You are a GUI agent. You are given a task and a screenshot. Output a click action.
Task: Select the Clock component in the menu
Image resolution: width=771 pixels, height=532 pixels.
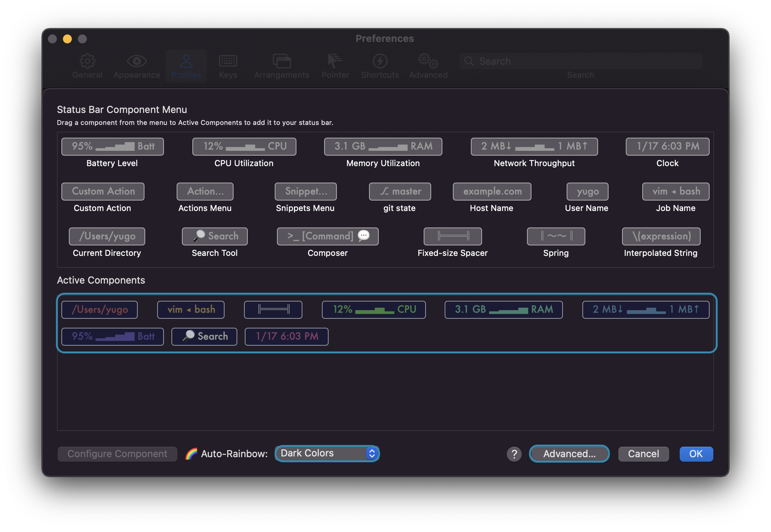coord(667,146)
